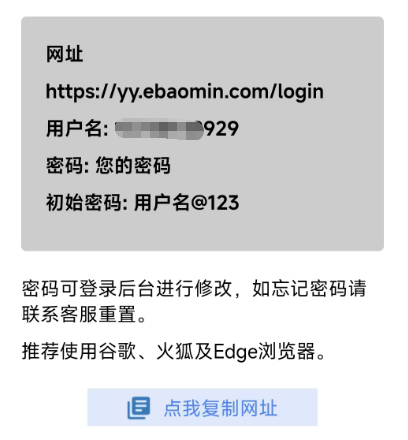Screen dimensions: 408x440
Task: Click the Edge浏览器 text
Action: pos(264,351)
